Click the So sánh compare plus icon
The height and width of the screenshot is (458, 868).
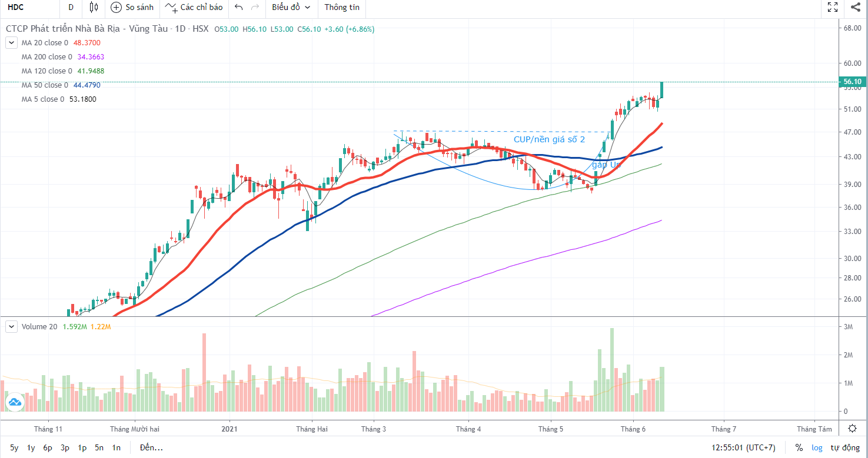click(x=116, y=8)
